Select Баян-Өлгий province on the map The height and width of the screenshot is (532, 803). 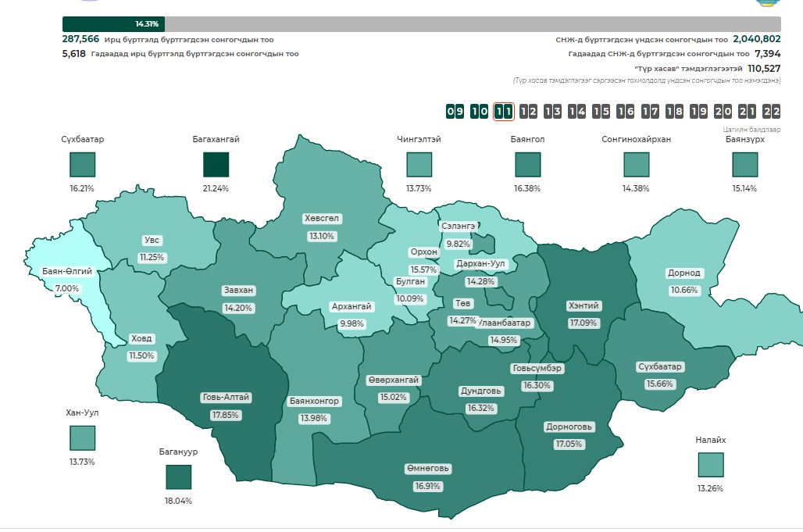68,273
